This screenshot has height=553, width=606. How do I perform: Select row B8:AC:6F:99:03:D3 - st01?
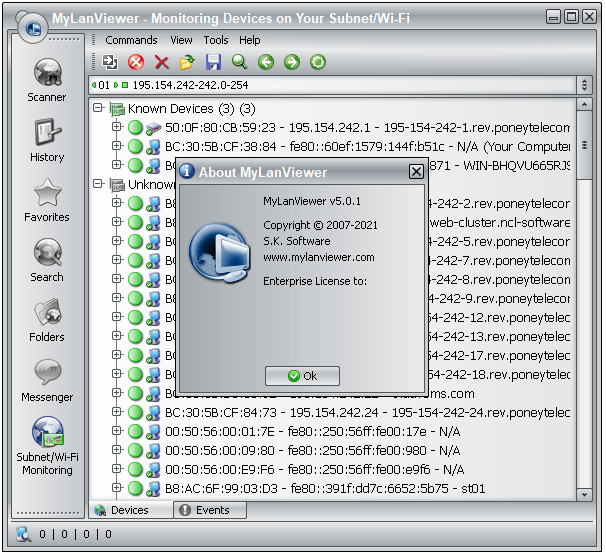coord(325,488)
